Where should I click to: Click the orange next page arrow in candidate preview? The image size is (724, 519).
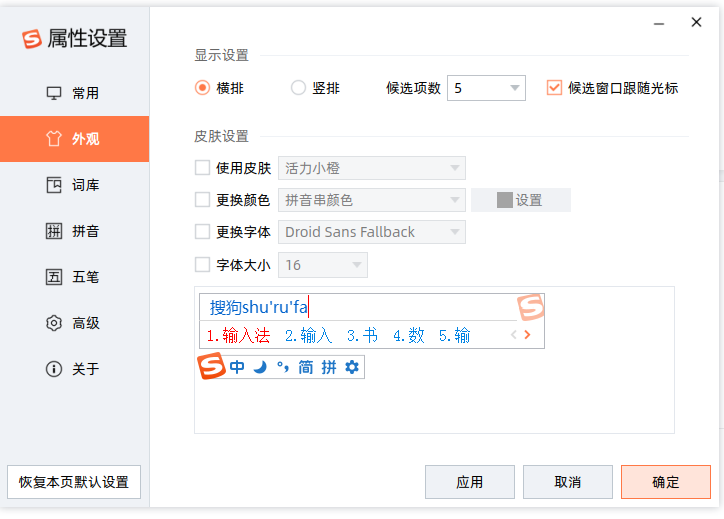point(527,335)
